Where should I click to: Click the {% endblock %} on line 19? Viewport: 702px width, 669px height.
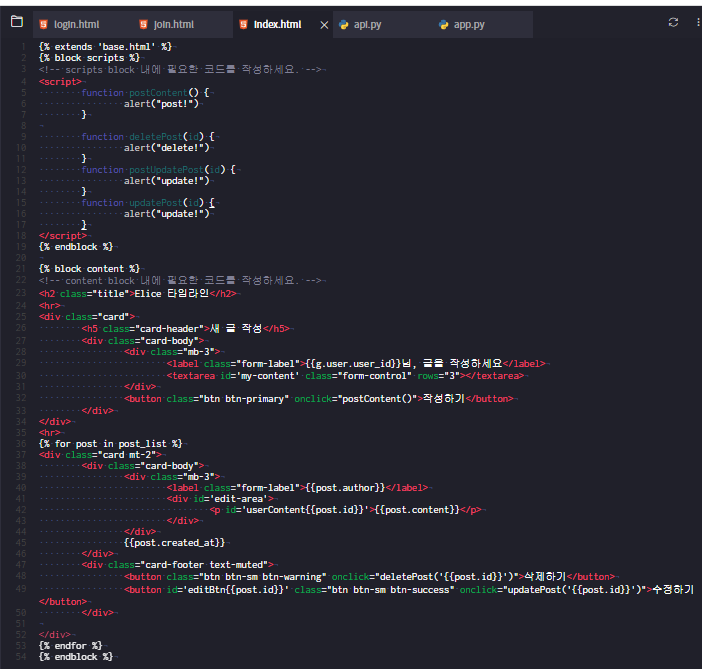click(76, 247)
